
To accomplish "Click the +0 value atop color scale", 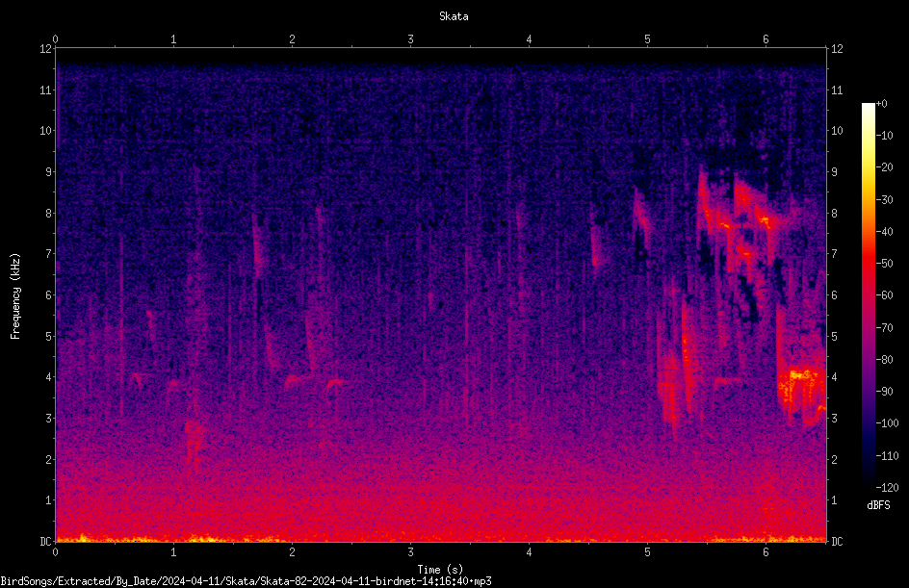I will tap(881, 104).
